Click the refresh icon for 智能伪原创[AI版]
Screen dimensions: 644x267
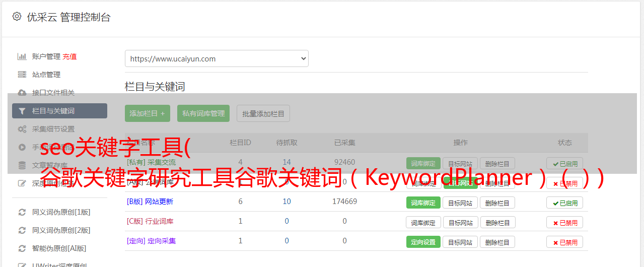coord(22,248)
